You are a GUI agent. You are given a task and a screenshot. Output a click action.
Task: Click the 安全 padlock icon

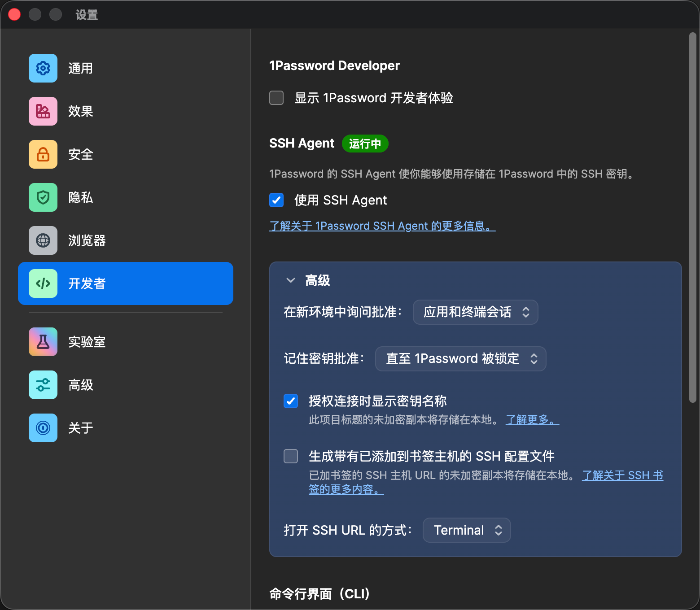[x=43, y=154]
